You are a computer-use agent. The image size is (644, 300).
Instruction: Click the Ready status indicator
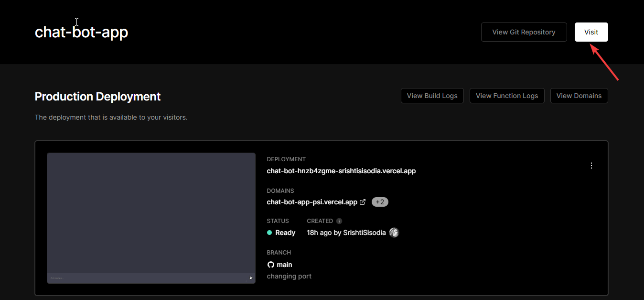[x=281, y=233]
